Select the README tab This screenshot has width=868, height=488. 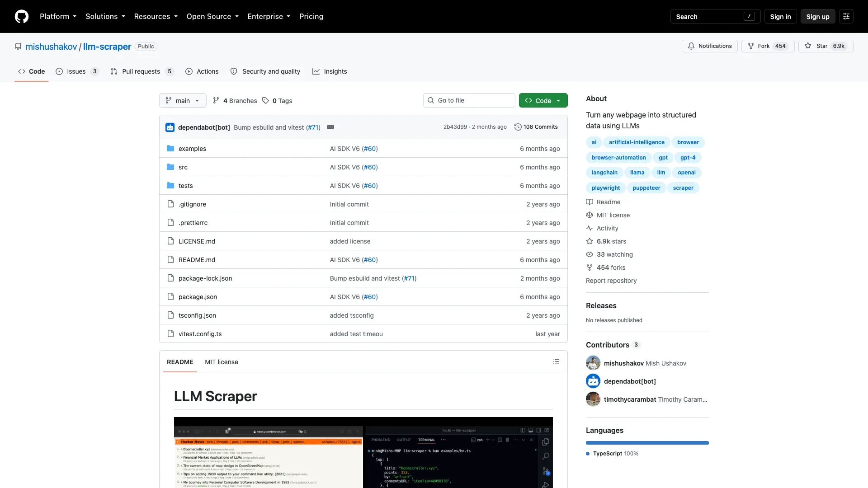[180, 362]
